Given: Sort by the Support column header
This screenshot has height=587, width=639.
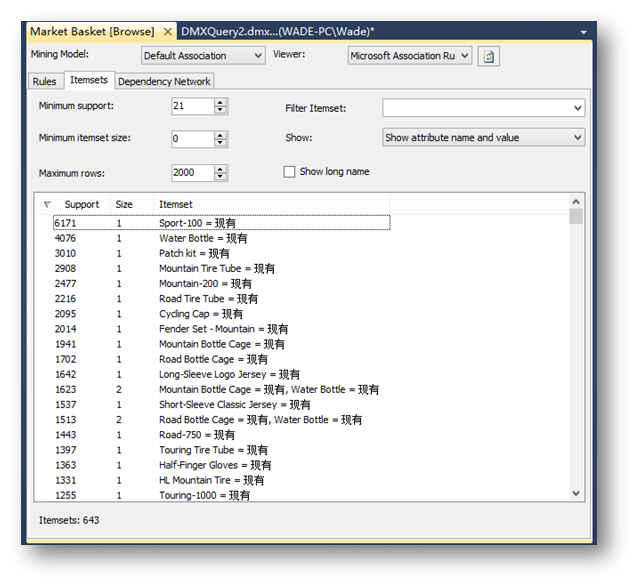Looking at the screenshot, I should click(x=82, y=204).
